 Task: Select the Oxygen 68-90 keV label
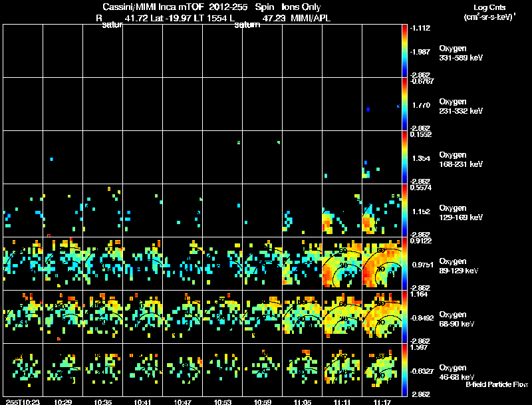(x=457, y=319)
